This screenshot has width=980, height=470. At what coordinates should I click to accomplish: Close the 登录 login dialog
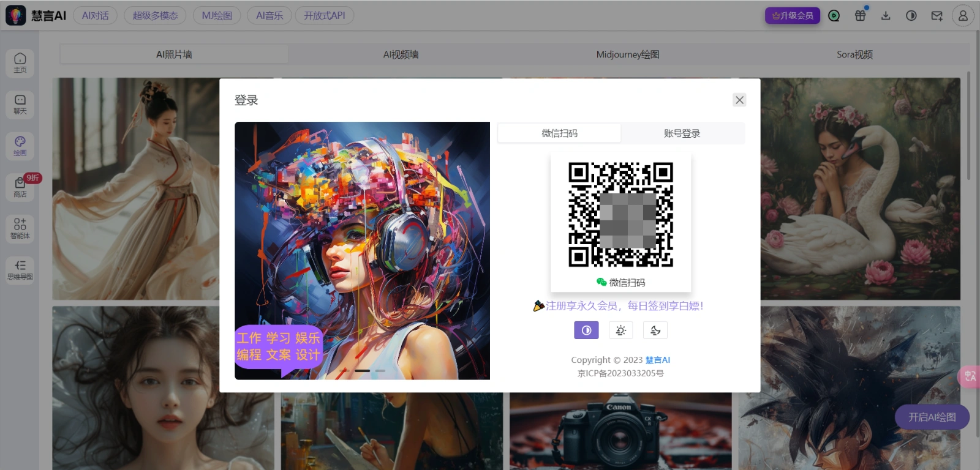739,100
